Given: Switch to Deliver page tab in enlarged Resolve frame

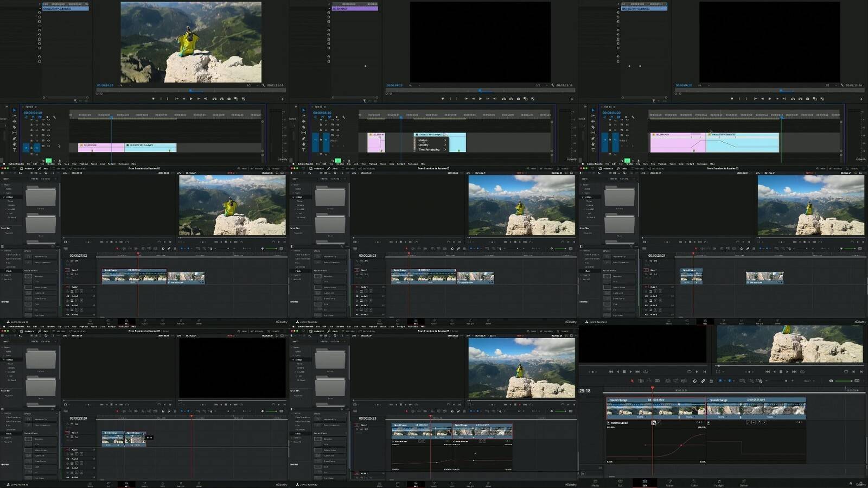Looking at the screenshot, I should tap(744, 483).
